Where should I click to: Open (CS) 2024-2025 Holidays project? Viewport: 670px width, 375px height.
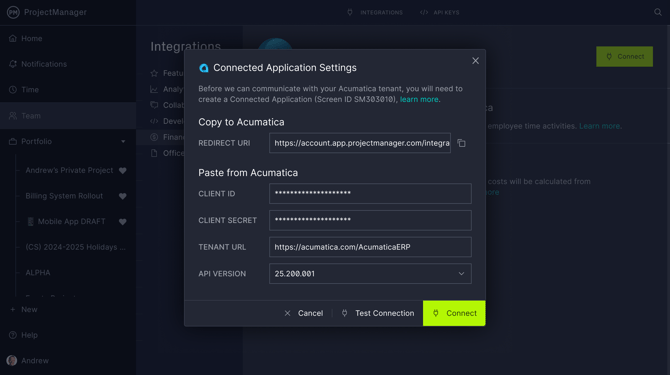(x=76, y=247)
